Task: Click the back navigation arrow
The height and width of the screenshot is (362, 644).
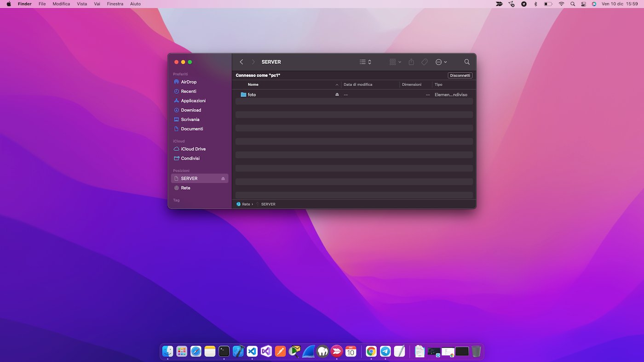Action: 241,62
